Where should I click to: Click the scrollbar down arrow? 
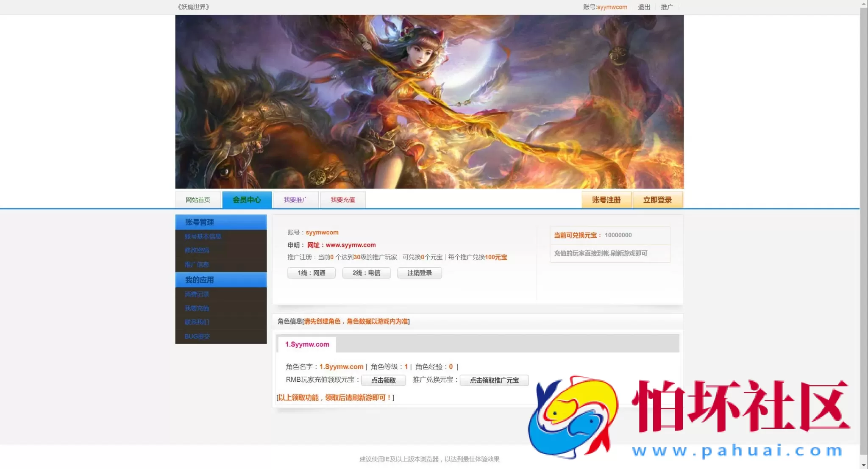pyautogui.click(x=863, y=465)
